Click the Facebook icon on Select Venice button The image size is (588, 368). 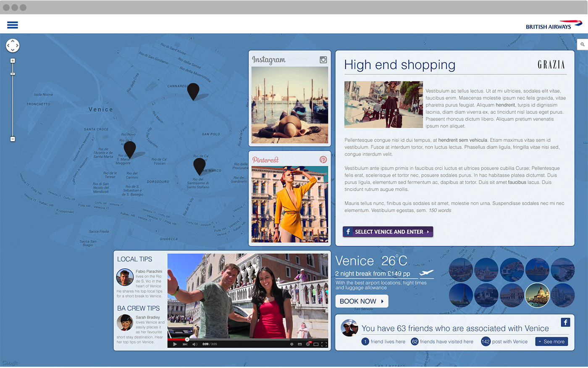pyautogui.click(x=348, y=231)
